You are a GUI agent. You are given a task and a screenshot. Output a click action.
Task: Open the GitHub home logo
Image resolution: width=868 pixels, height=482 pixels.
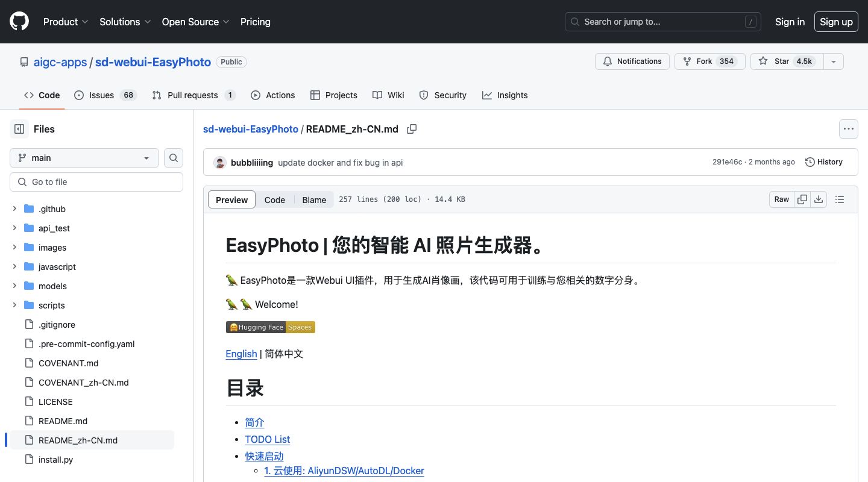[x=19, y=22]
